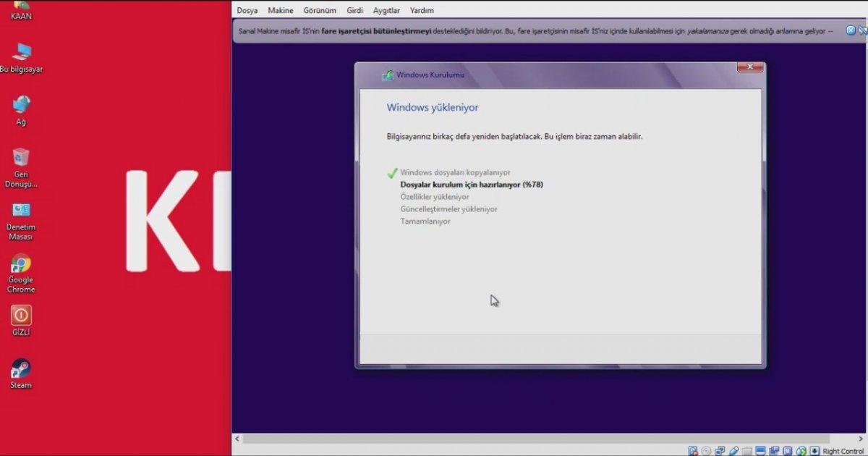Dismiss the mouse integration notification with blue X

click(851, 30)
